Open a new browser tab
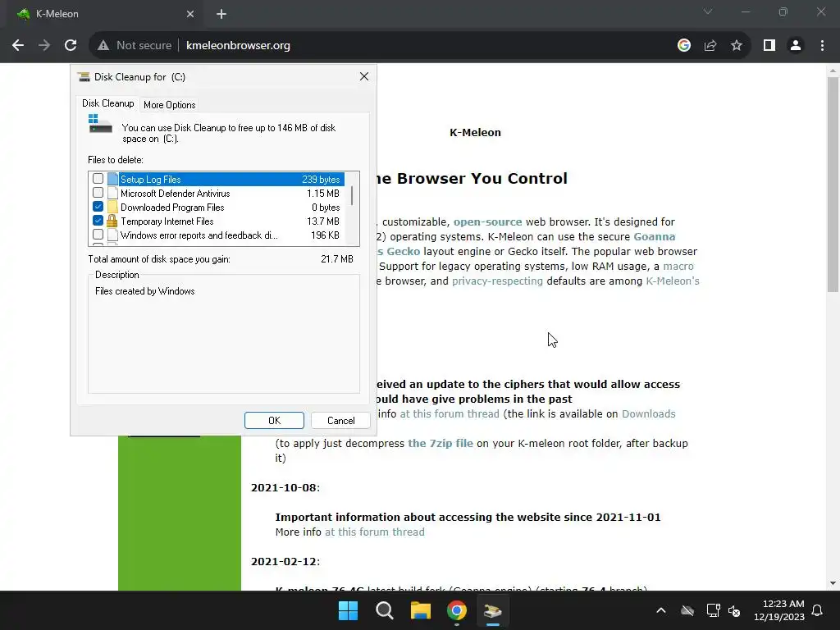The height and width of the screenshot is (630, 840). [221, 14]
